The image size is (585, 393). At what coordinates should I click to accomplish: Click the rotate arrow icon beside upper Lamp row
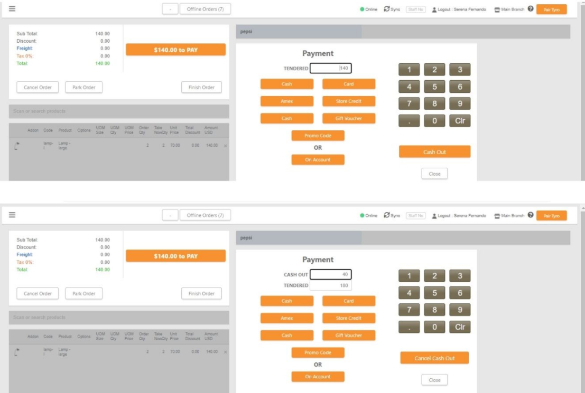point(17,146)
